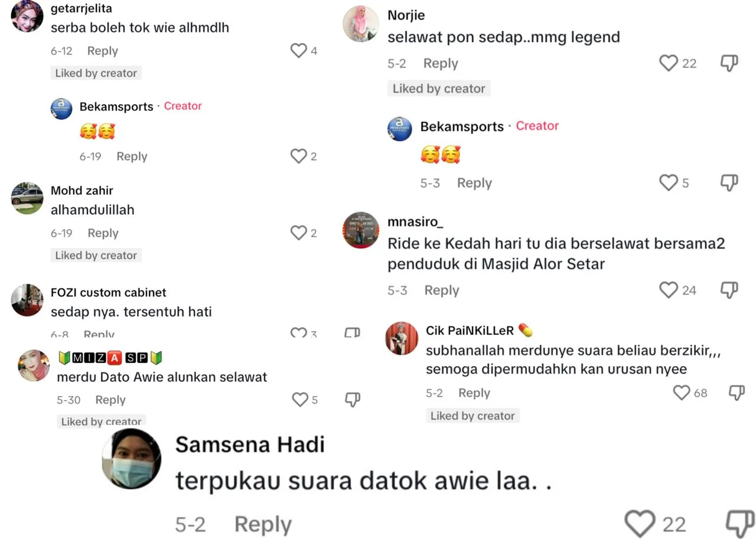Open FOZI custom cabinet's profile name
This screenshot has width=756, height=539.
[109, 292]
